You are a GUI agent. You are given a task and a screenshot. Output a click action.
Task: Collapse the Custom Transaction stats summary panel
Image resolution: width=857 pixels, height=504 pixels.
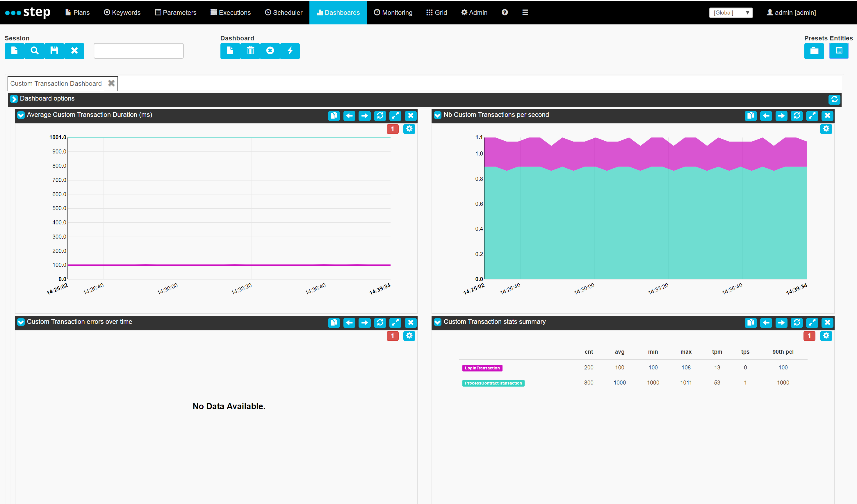438,322
